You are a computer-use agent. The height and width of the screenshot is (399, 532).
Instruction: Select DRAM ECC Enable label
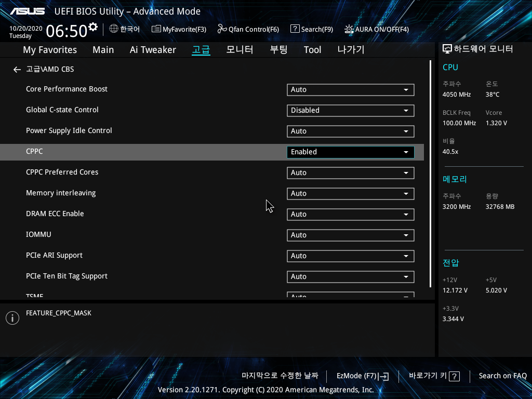coord(55,214)
